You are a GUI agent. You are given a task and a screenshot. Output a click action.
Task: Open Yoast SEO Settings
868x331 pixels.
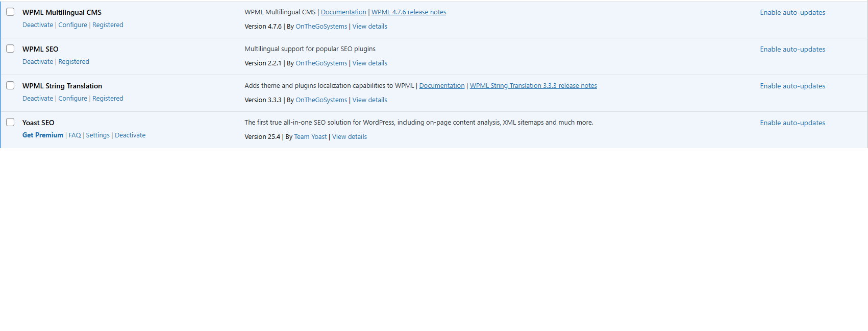[x=98, y=135]
